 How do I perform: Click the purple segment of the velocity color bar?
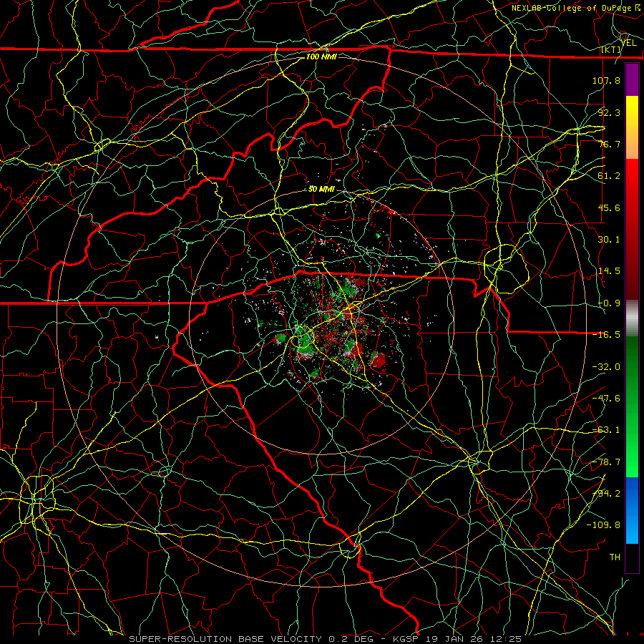[632, 79]
